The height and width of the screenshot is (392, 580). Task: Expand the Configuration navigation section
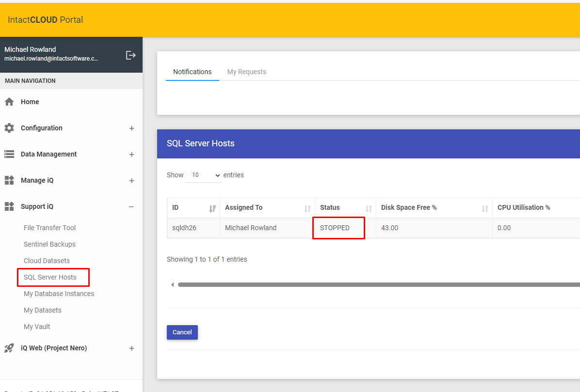point(131,128)
